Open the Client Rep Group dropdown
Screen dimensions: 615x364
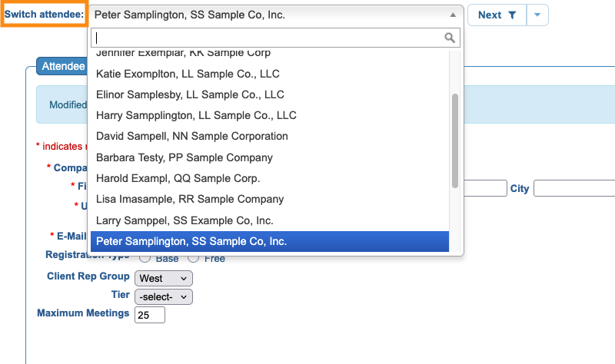pyautogui.click(x=164, y=278)
